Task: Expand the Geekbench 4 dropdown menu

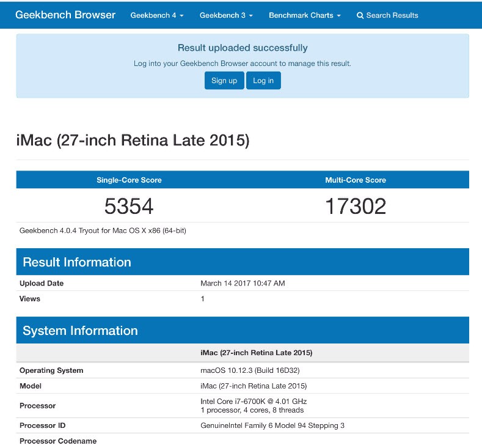Action: 157,15
